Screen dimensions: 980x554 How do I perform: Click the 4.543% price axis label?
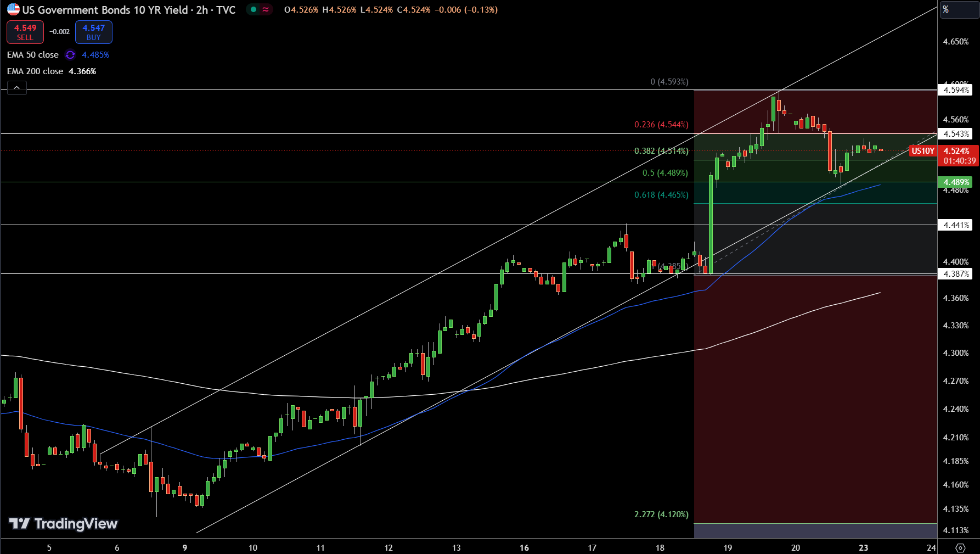pyautogui.click(x=955, y=134)
